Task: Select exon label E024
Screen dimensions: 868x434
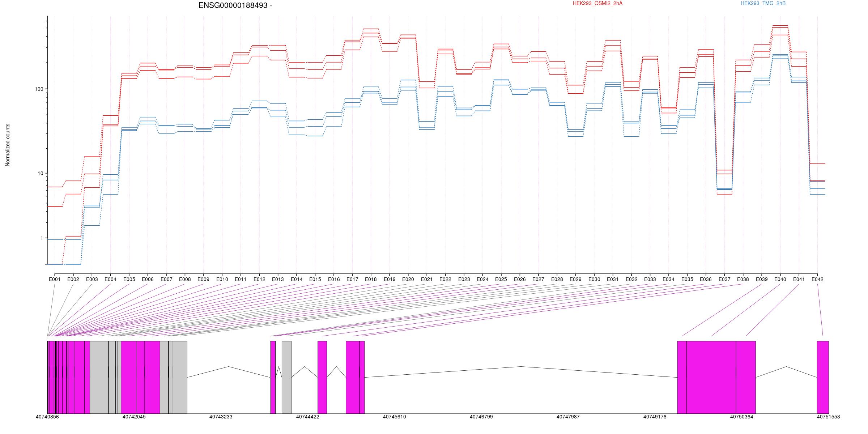Action: (x=482, y=279)
